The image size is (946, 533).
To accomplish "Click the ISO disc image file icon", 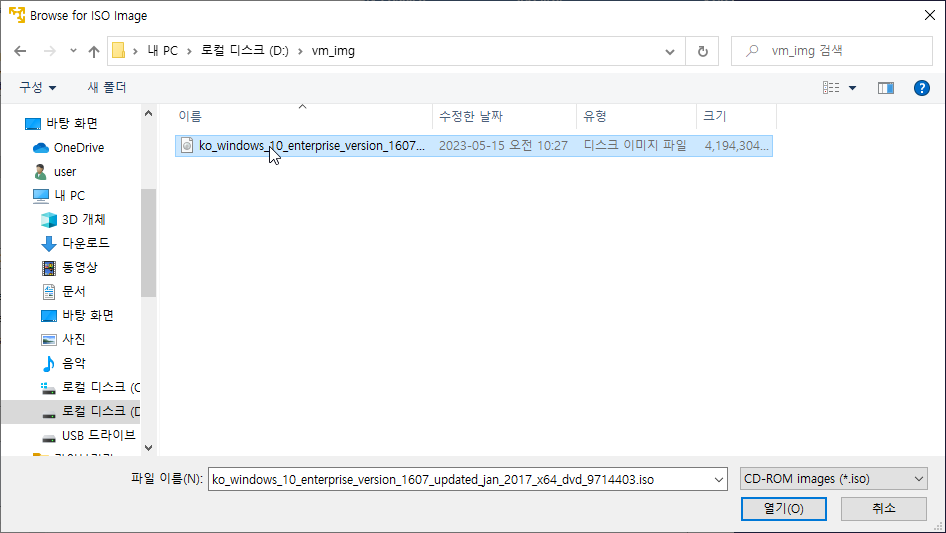I will click(x=187, y=145).
